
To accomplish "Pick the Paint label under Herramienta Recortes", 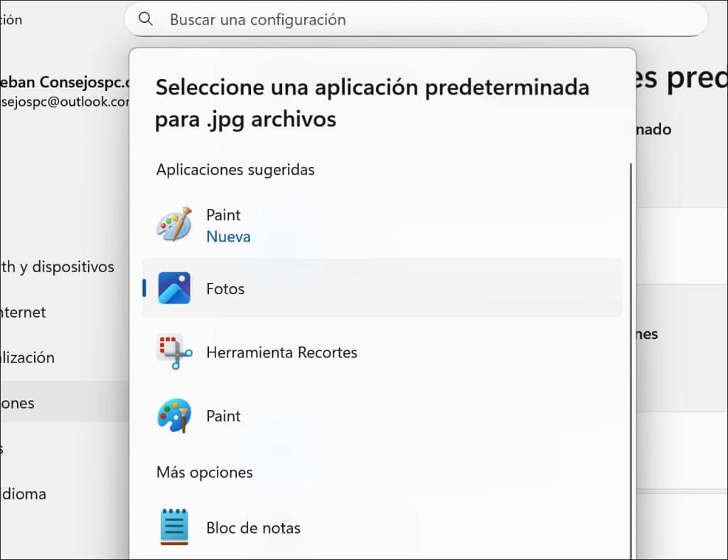I will 223,416.
